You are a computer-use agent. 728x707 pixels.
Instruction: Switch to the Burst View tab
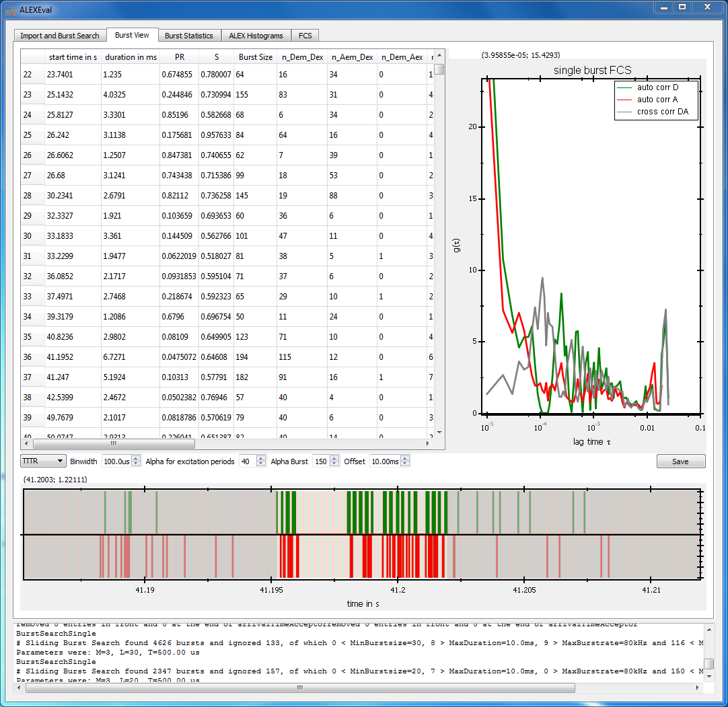coord(132,35)
